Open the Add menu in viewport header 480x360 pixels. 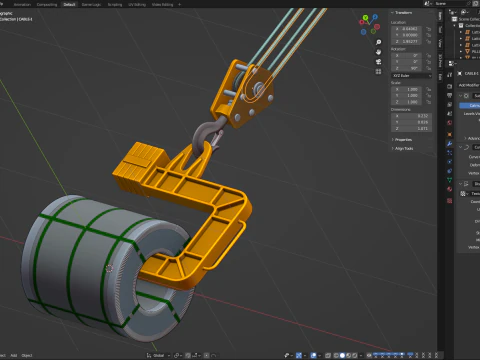pyautogui.click(x=14, y=355)
